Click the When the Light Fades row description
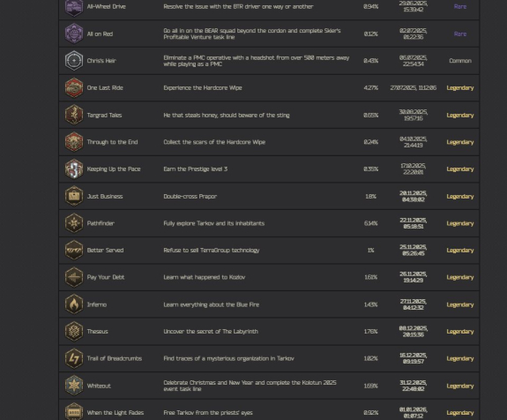 coord(208,413)
